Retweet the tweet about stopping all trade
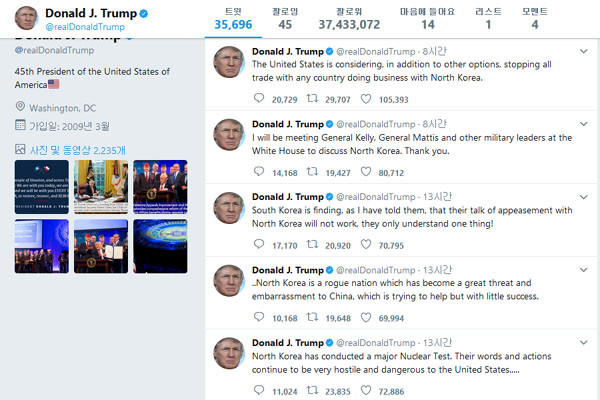 312,98
